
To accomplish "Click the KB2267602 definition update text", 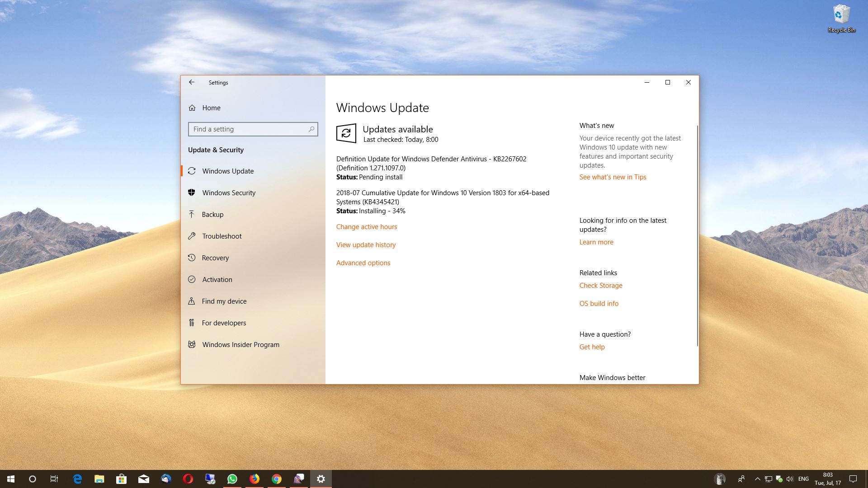I will (431, 164).
